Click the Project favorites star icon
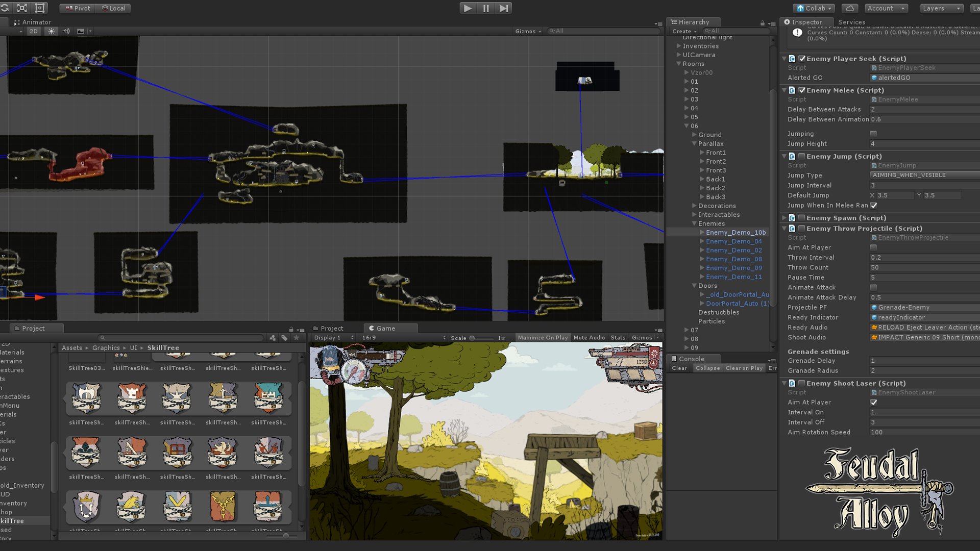980x551 pixels. pyautogui.click(x=297, y=338)
